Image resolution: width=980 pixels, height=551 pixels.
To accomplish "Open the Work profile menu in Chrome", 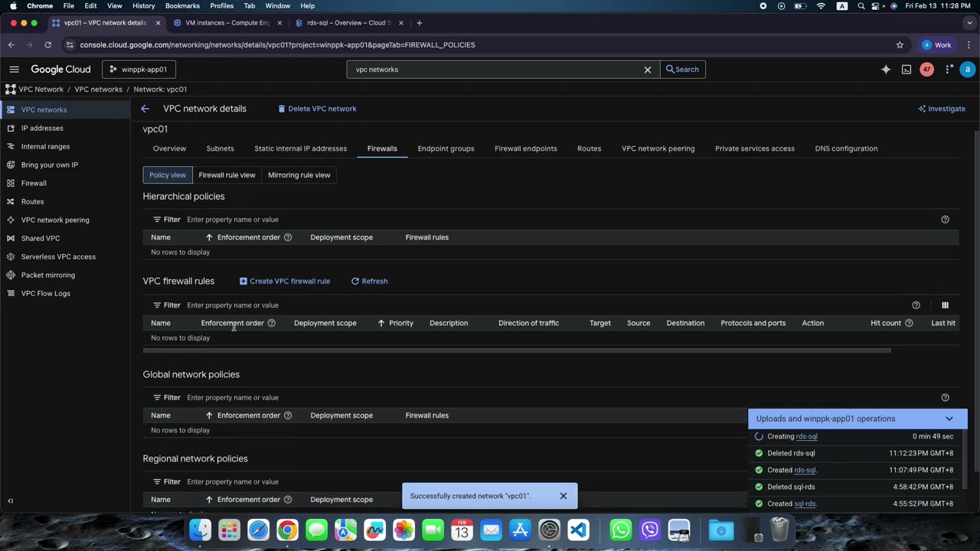I will pos(937,45).
